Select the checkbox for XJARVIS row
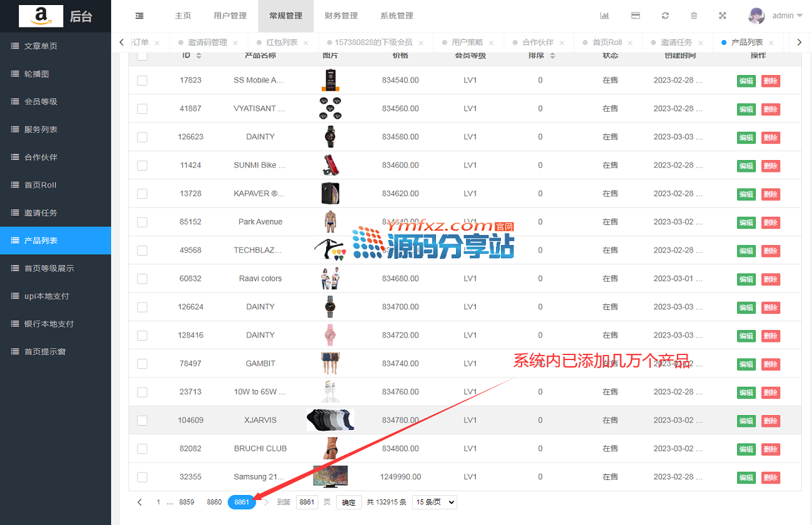 coord(142,420)
